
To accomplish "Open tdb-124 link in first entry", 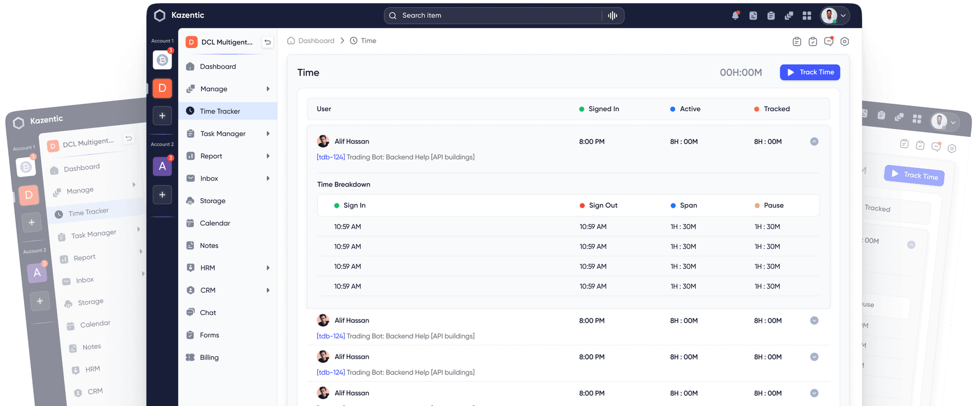I will point(331,157).
